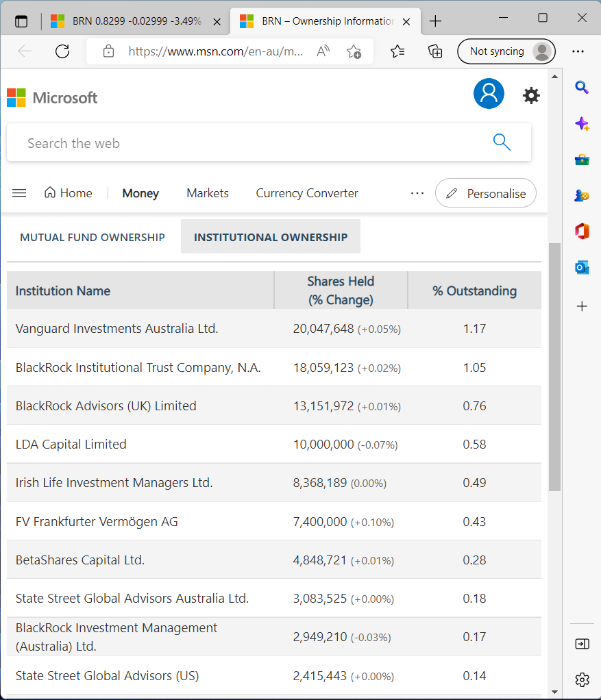This screenshot has height=700, width=601.
Task: Open Outlook from the Edge sidebar
Action: coord(582,268)
